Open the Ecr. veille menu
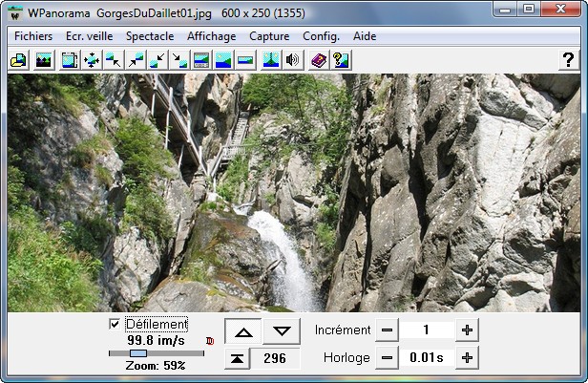The image size is (588, 383). (x=90, y=36)
